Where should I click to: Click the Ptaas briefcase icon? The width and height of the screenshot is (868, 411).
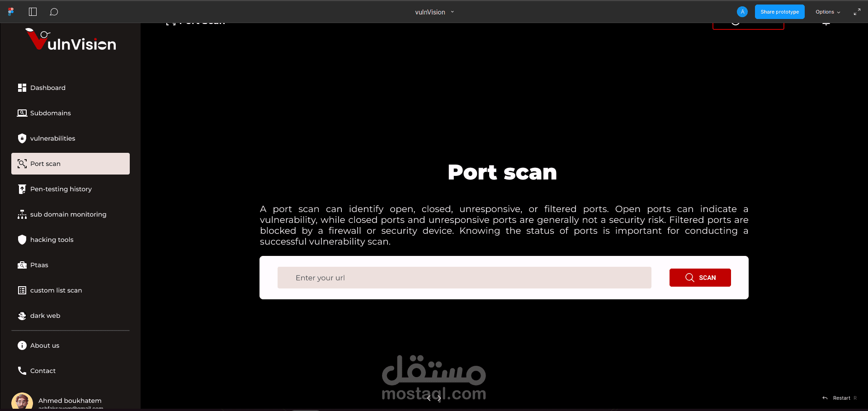click(22, 265)
